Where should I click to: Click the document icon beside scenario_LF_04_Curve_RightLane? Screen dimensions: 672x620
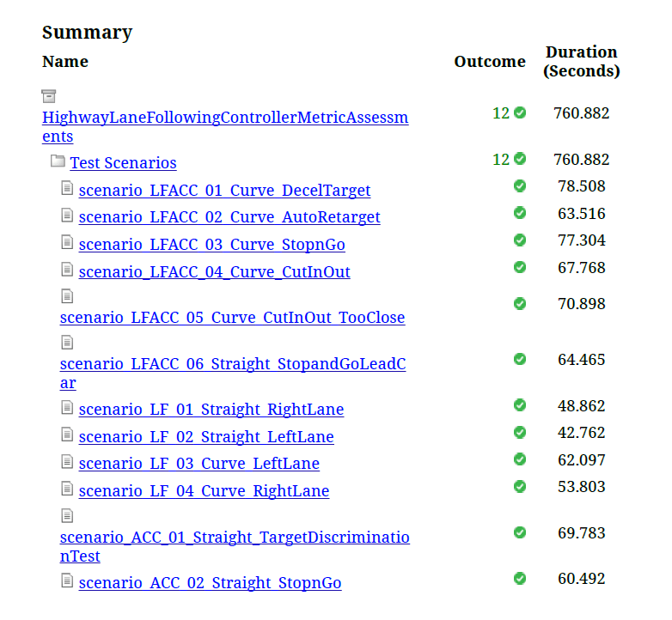(x=67, y=489)
